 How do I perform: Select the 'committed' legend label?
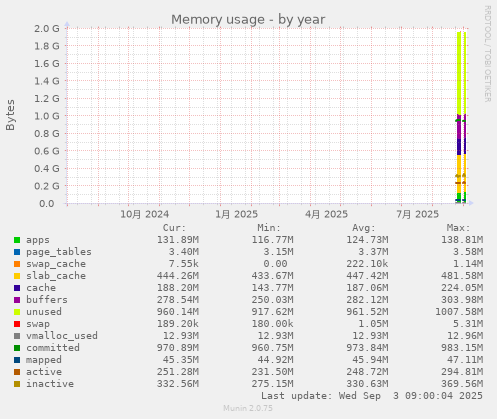point(53,348)
